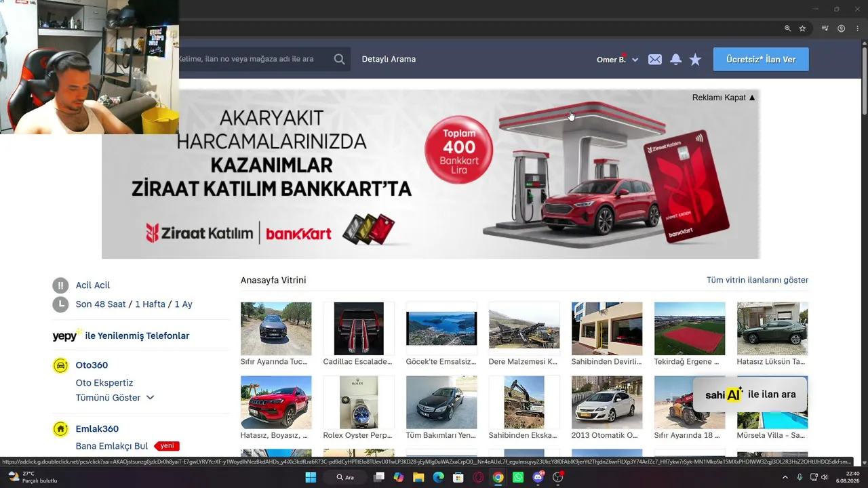Open the Sıfır Ayarında Tuc... listing thumbnail
The width and height of the screenshot is (868, 488).
(x=276, y=329)
